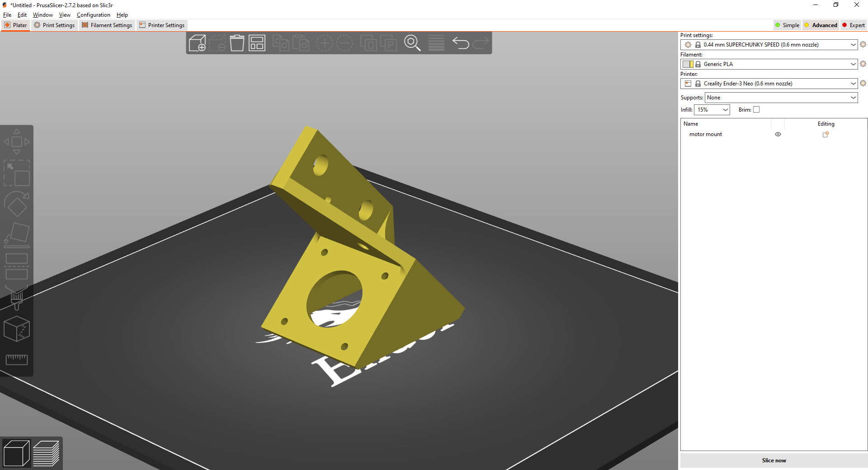
Task: Open the Filament preset dropdown
Action: [x=769, y=64]
